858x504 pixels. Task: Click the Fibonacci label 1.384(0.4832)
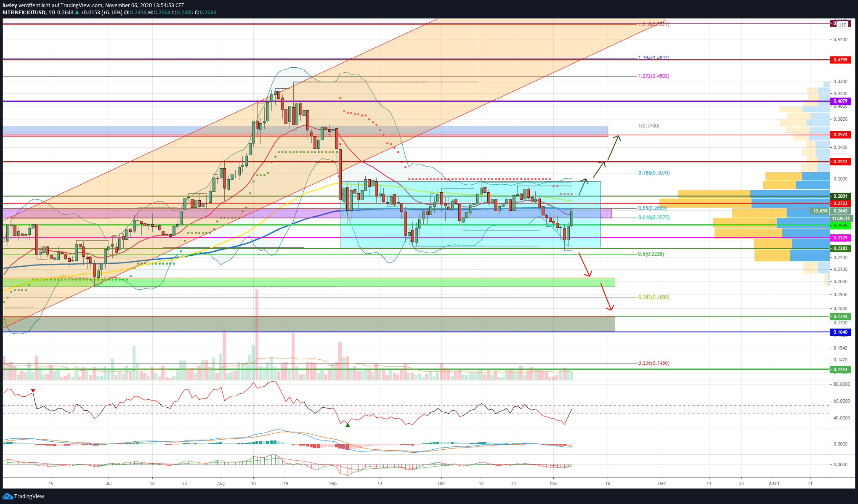653,58
